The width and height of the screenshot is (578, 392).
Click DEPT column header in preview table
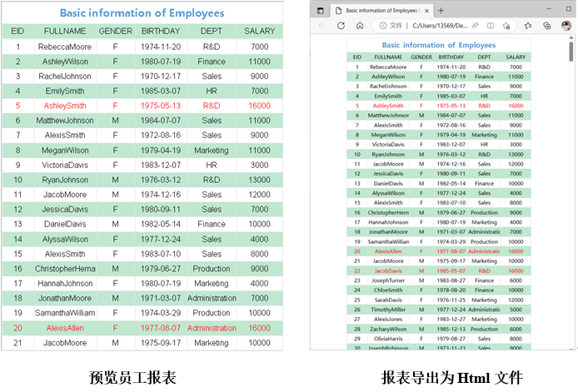(212, 32)
